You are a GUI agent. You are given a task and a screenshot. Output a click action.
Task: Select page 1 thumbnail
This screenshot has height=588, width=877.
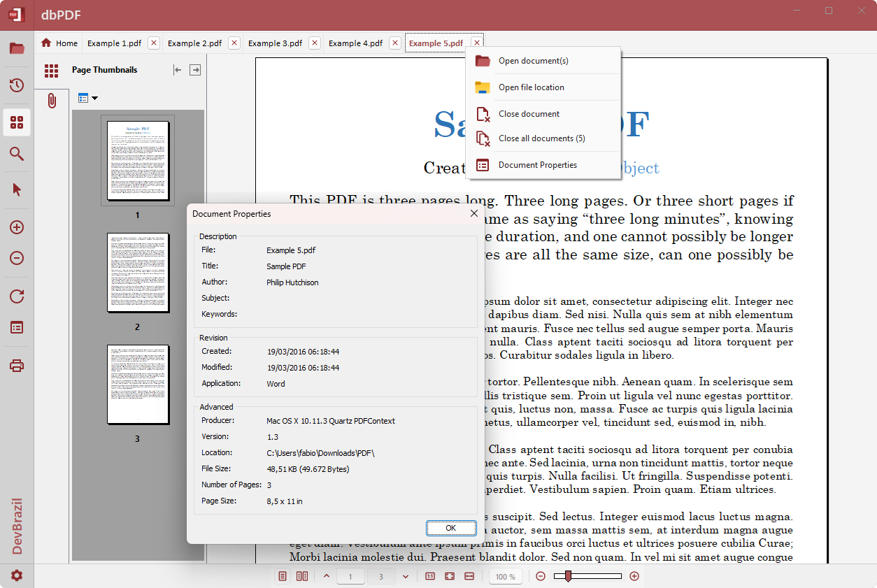138,161
